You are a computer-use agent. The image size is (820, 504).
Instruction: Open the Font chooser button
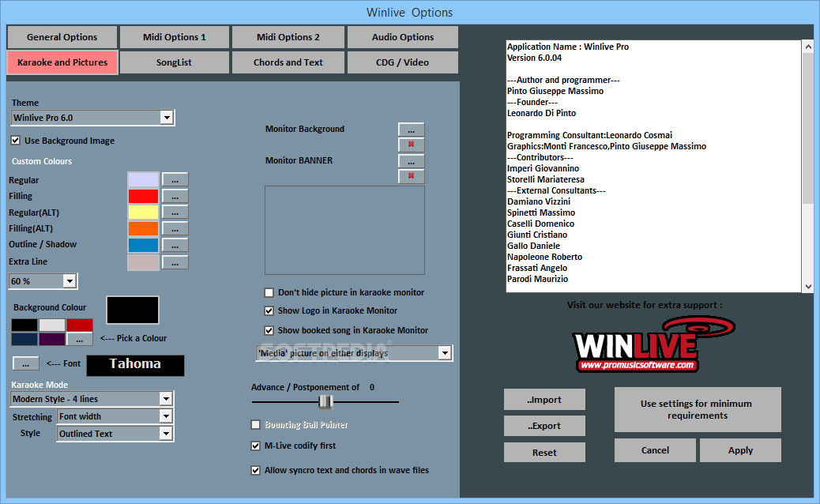pyautogui.click(x=25, y=363)
